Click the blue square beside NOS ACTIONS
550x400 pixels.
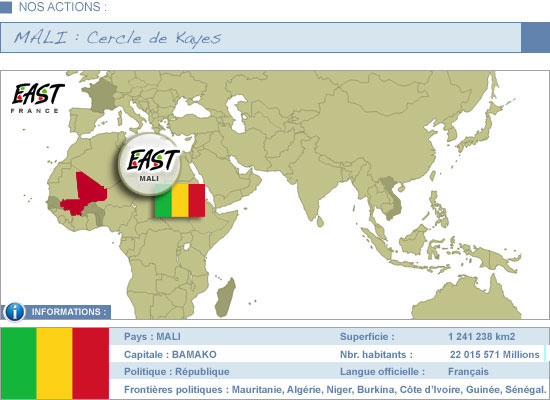pyautogui.click(x=6, y=7)
